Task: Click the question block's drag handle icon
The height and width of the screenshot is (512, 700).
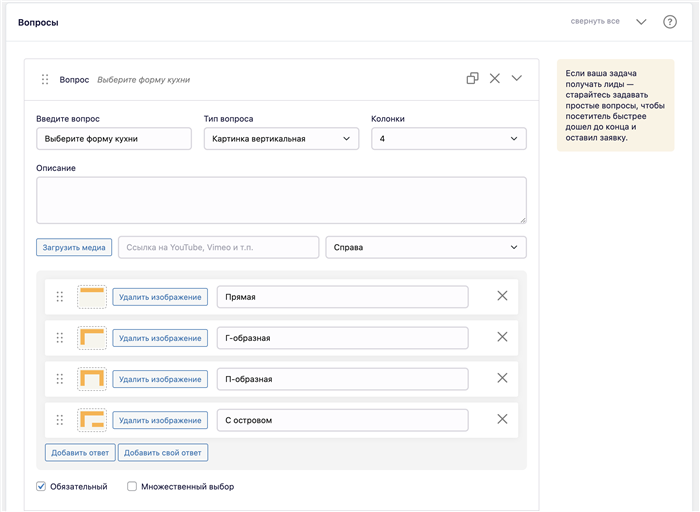Action: click(45, 79)
